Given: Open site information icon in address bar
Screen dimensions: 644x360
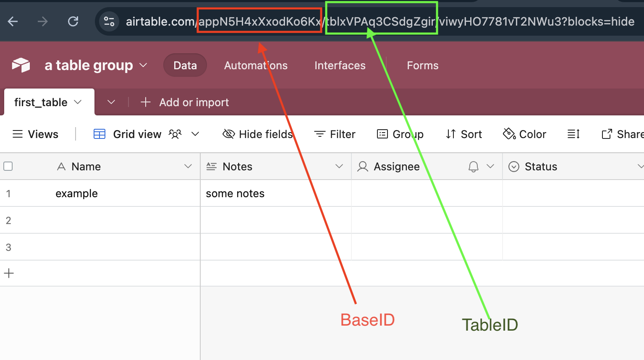Looking at the screenshot, I should (x=109, y=21).
